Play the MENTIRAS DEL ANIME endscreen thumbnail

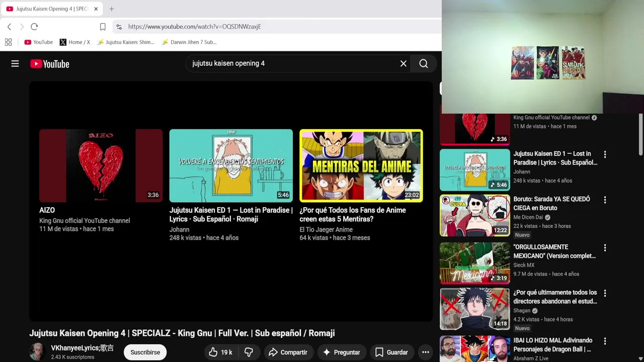pyautogui.click(x=361, y=166)
